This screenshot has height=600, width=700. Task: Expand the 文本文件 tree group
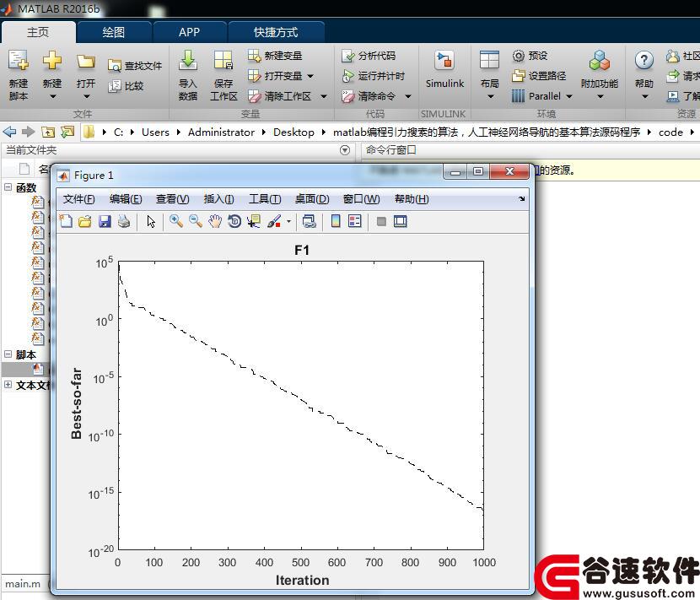[8, 384]
